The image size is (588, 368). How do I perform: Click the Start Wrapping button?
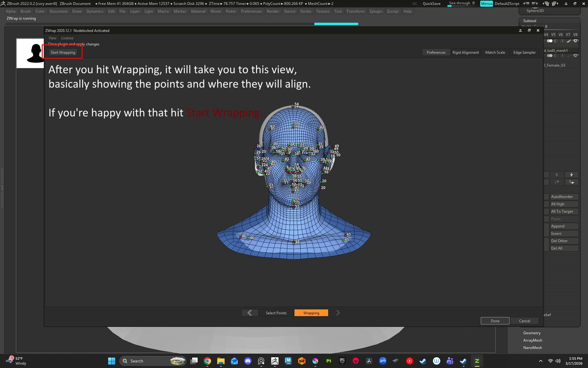click(63, 53)
